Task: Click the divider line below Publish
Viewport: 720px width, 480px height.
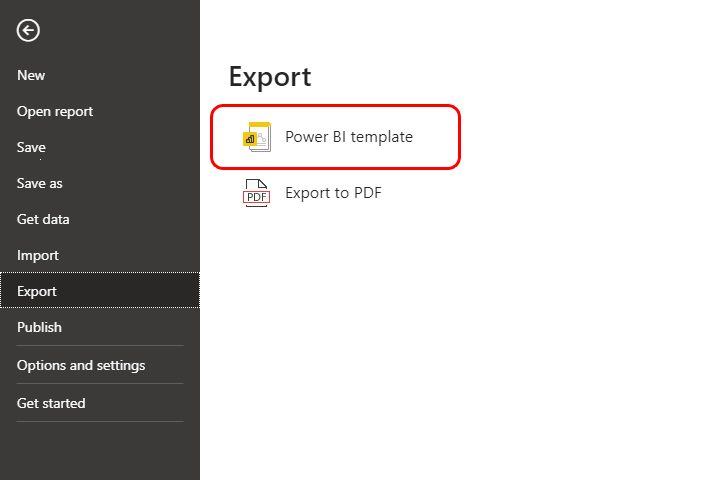Action: [100, 345]
